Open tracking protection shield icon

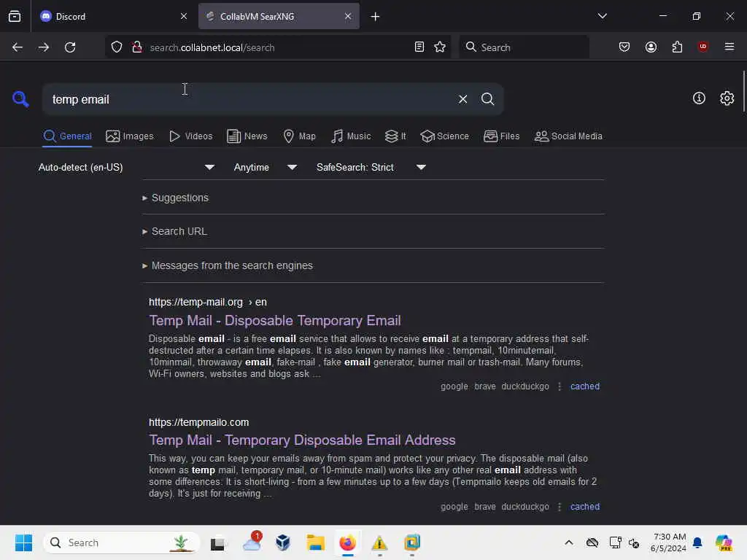point(117,47)
